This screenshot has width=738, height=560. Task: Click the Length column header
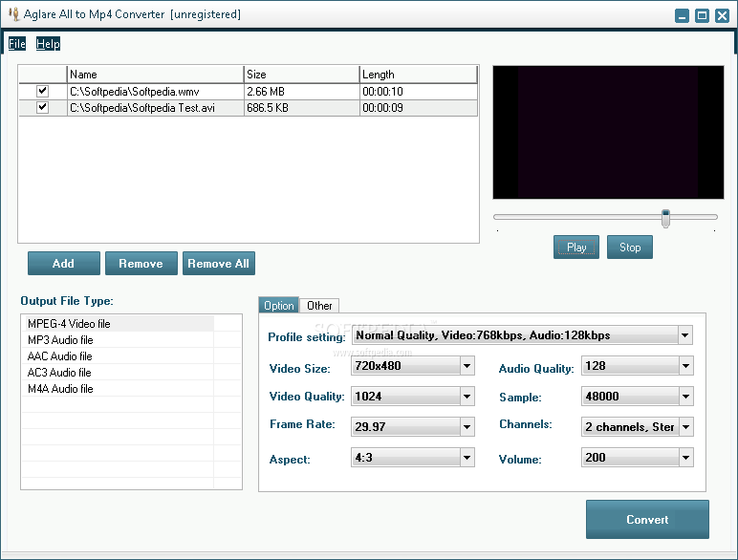click(x=419, y=75)
